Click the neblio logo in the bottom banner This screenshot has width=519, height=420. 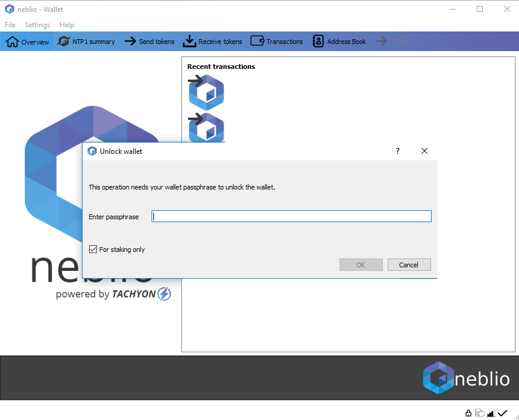(466, 378)
